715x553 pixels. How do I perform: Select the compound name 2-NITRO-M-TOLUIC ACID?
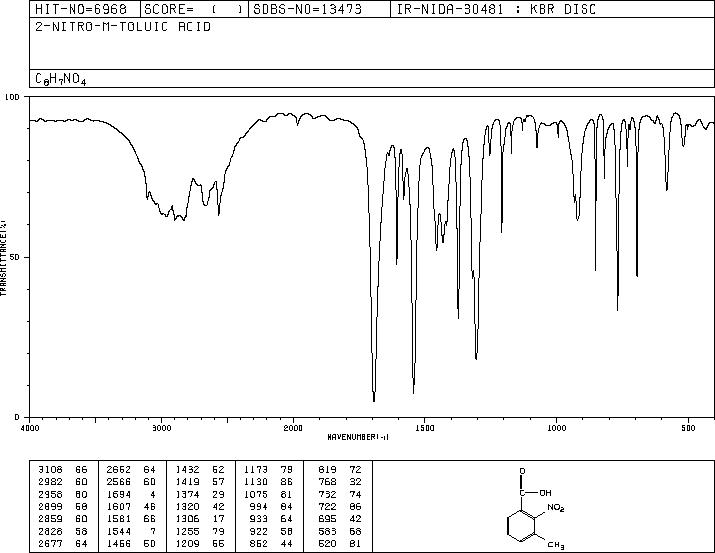123,27
